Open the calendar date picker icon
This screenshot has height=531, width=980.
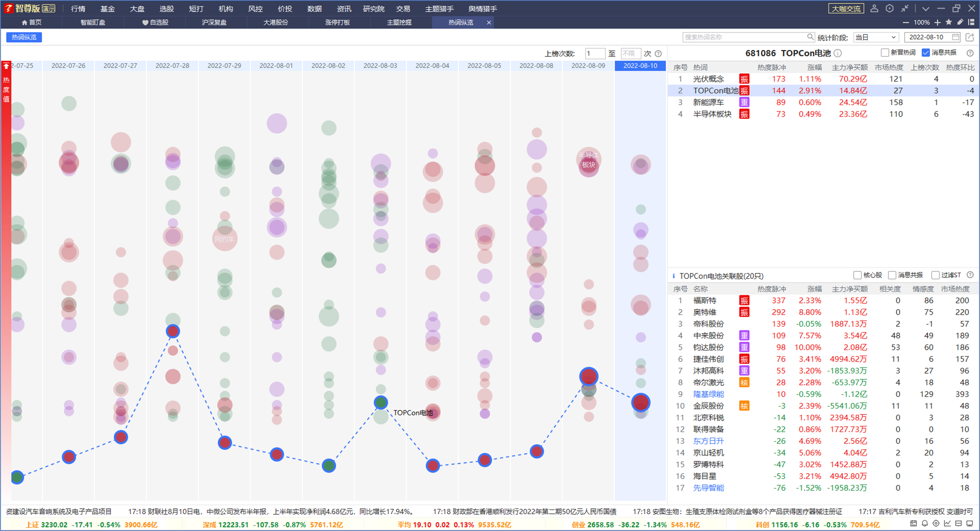pyautogui.click(x=955, y=37)
